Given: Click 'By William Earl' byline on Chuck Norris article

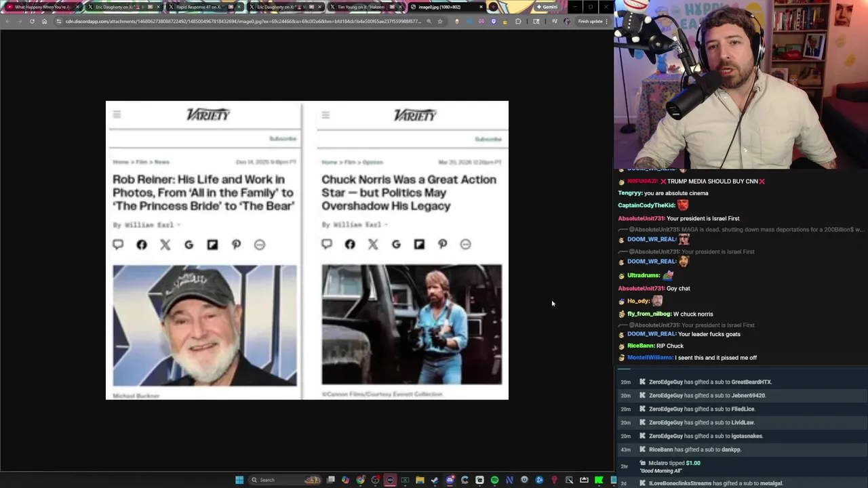Looking at the screenshot, I should [352, 224].
